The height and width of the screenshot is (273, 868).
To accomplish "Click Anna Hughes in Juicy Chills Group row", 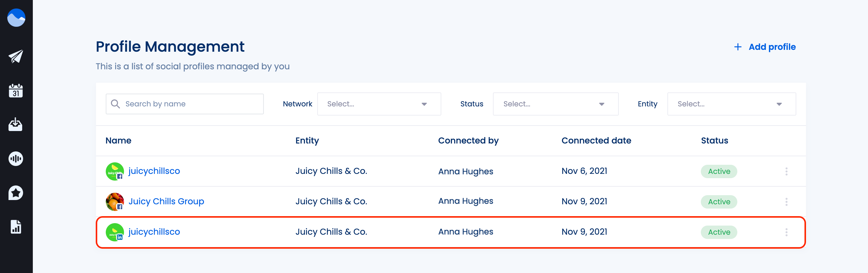I will [x=466, y=201].
